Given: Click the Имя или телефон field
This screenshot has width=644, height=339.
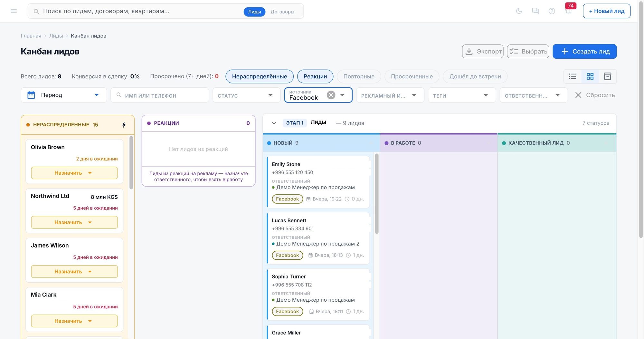Looking at the screenshot, I should pos(160,95).
